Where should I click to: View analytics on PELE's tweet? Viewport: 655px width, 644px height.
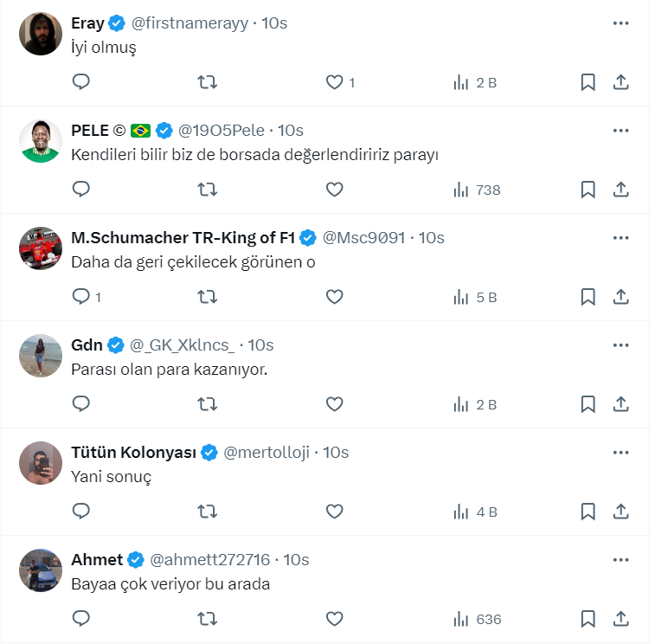[x=477, y=190]
